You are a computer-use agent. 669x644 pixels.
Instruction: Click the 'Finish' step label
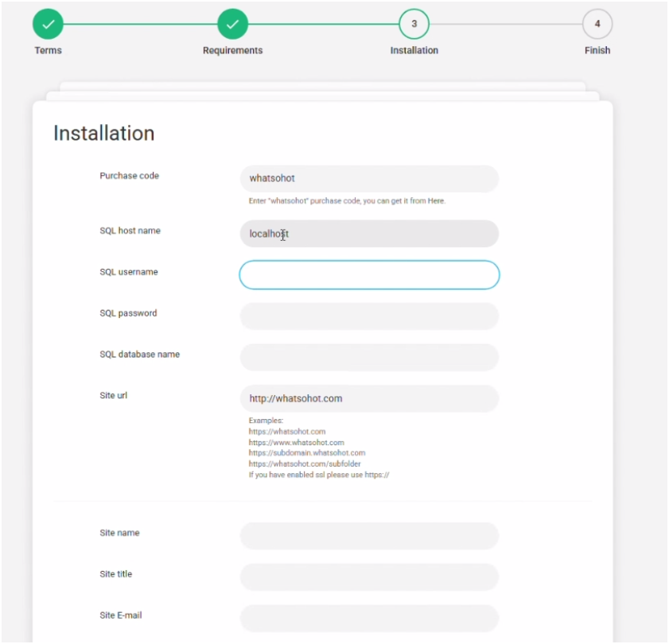coord(597,50)
